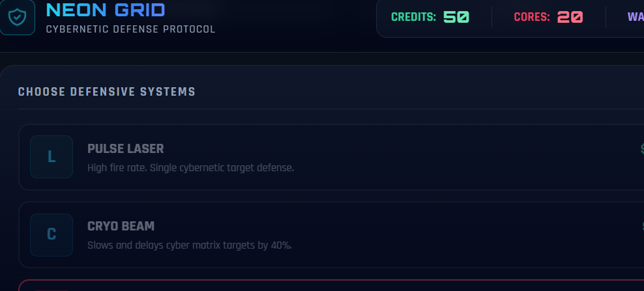Screen dimensions: 644x291
Task: Click the Cryo Beam price tag
Action: coord(643,227)
